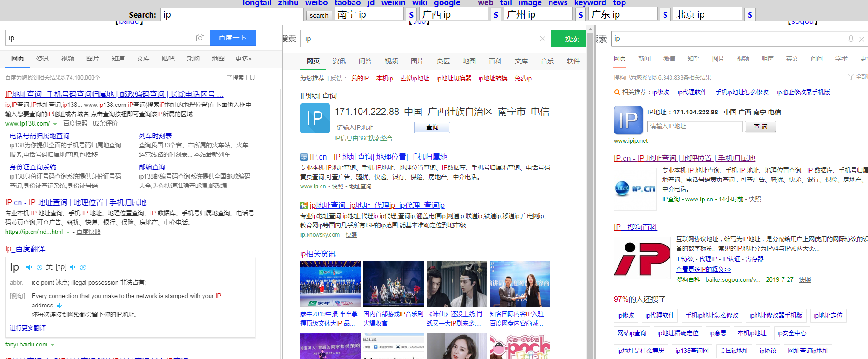This screenshot has width=868, height=359.
Task: Focus the top Search input containing "ip"
Action: tap(232, 15)
